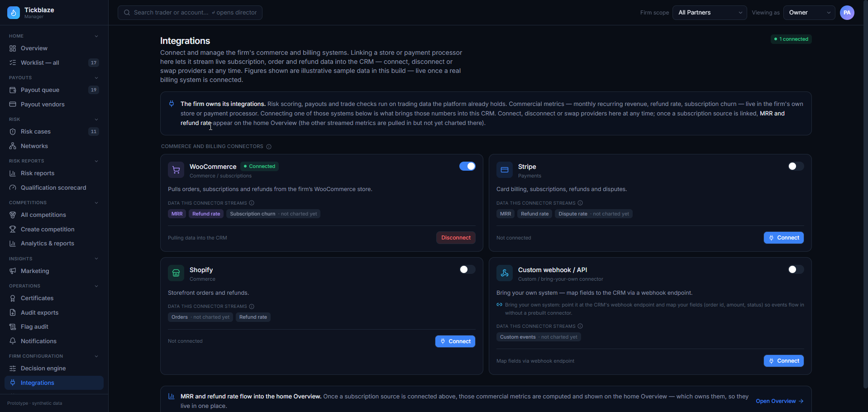Follow the Open Overview link
Viewport: 868px width, 412px height.
780,401
